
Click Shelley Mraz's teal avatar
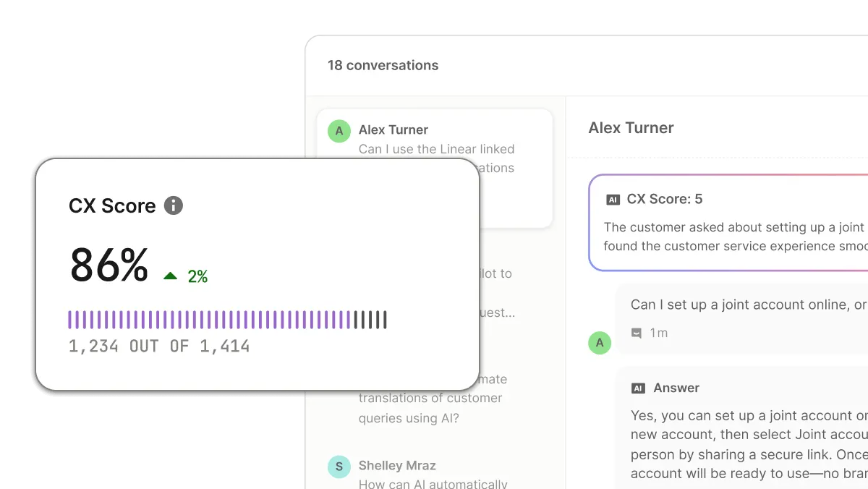pos(339,467)
